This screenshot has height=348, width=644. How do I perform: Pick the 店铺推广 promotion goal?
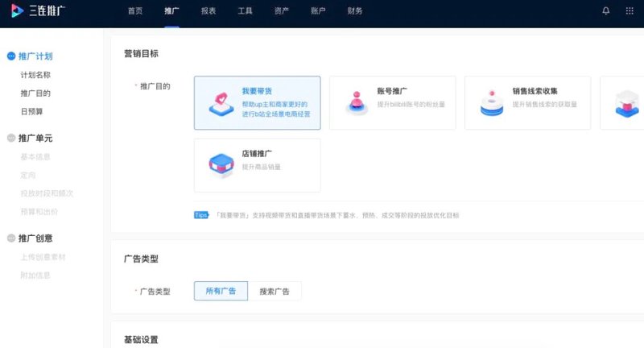257,165
